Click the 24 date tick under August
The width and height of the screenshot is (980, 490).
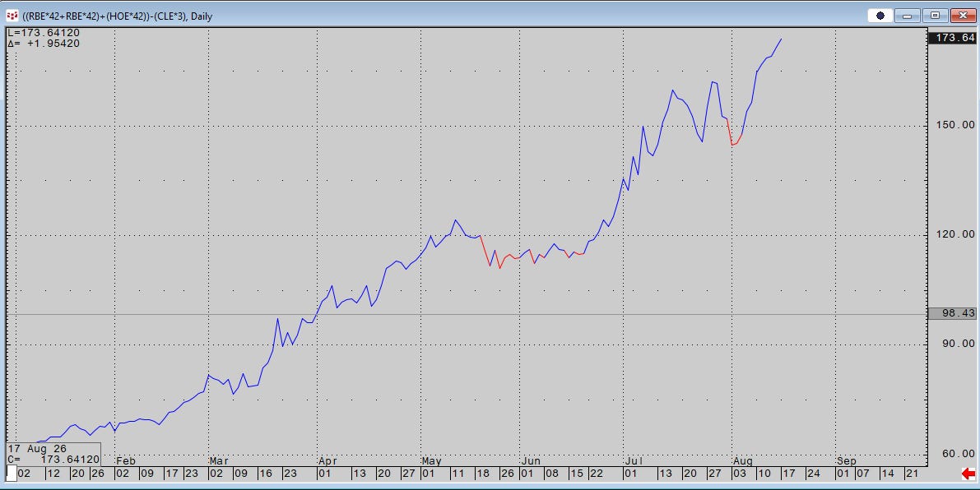[x=812, y=474]
